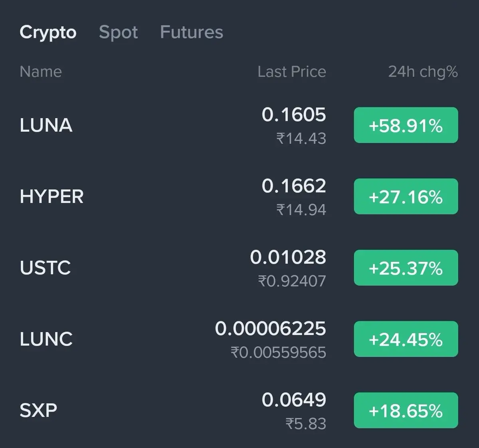Sort list by Name column header
Image resolution: width=479 pixels, height=448 pixels.
click(x=41, y=72)
